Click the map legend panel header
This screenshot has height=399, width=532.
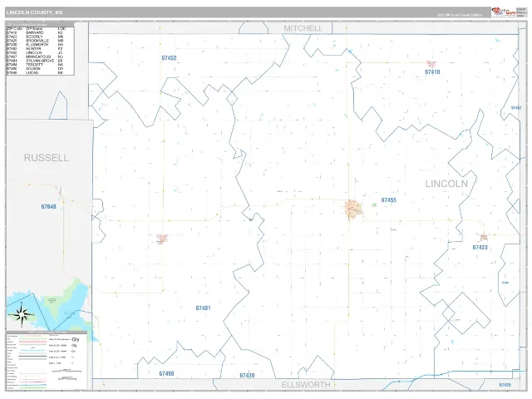pyautogui.click(x=47, y=332)
